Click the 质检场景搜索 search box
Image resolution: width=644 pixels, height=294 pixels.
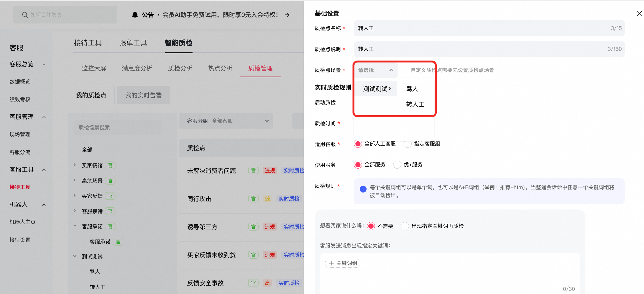(x=118, y=127)
